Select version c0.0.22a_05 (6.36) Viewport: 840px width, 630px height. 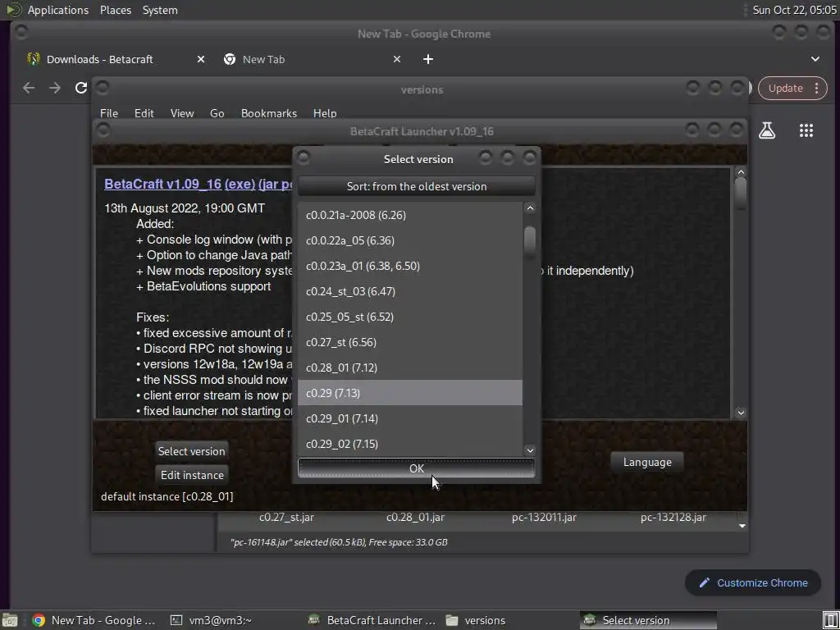pos(410,240)
